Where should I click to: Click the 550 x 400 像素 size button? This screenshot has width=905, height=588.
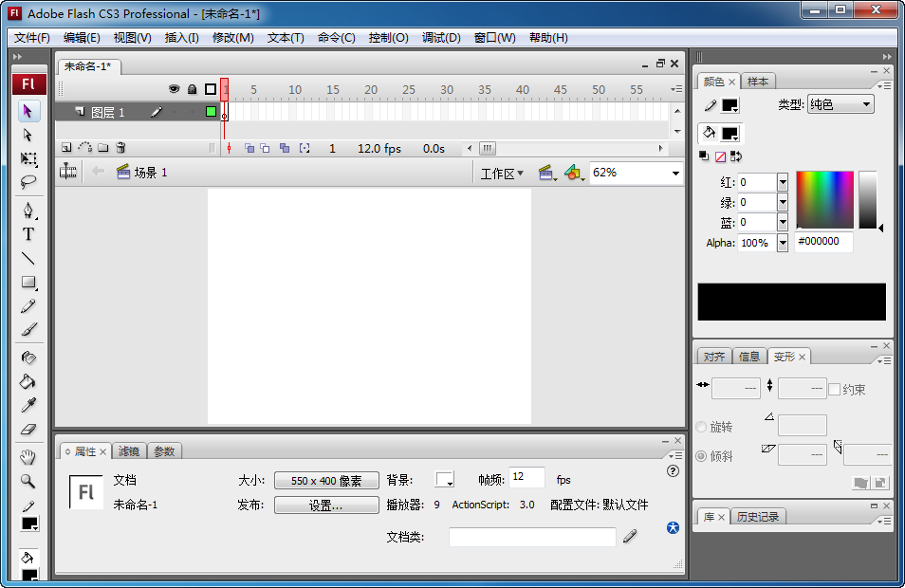pyautogui.click(x=326, y=481)
